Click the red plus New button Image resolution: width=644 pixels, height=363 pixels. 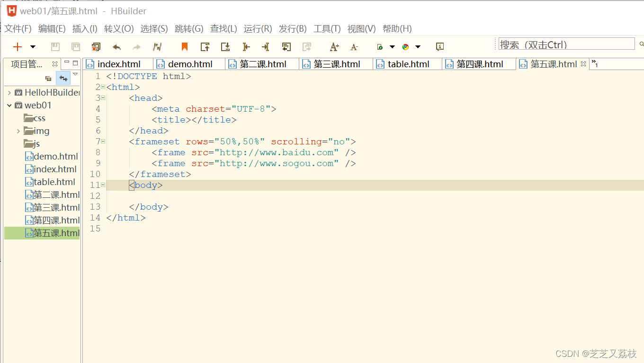[18, 46]
